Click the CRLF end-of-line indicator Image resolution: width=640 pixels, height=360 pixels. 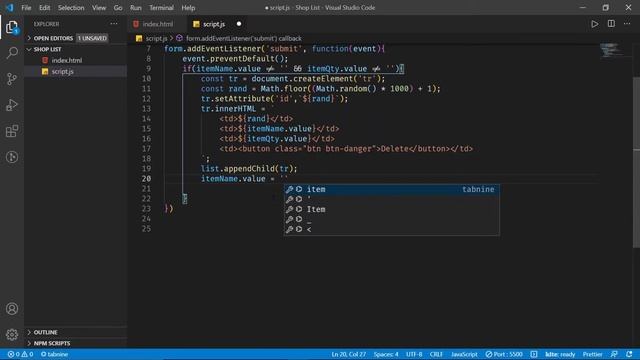(x=436, y=354)
